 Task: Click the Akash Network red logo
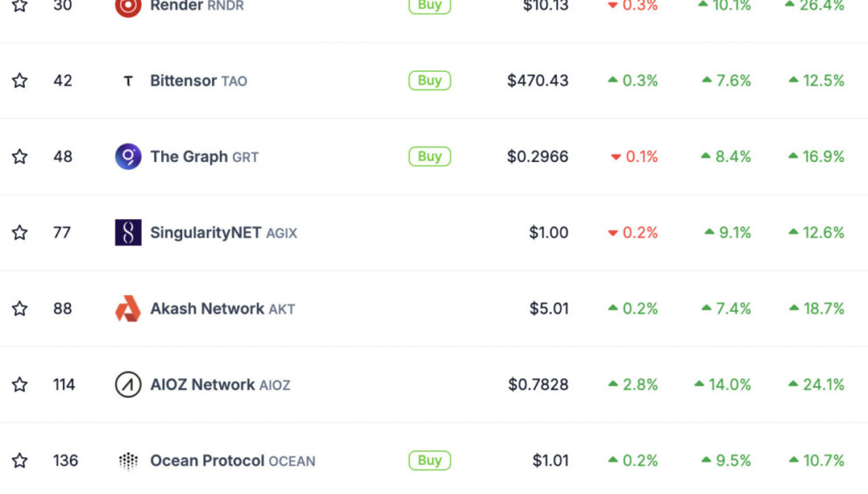pos(128,308)
